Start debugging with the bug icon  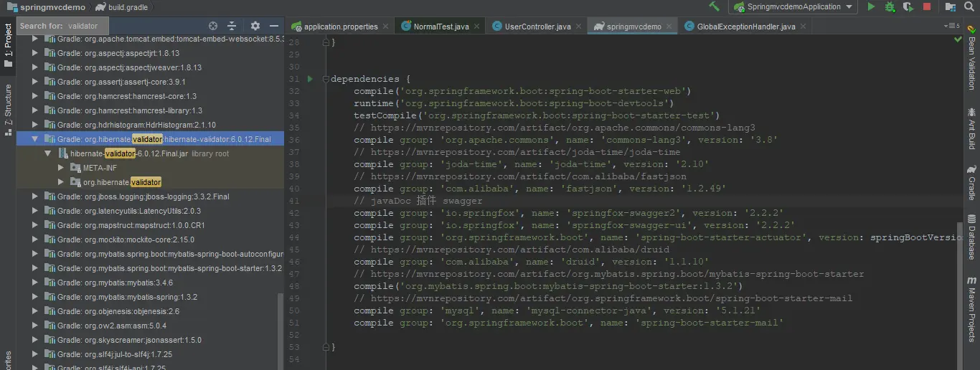coord(890,6)
